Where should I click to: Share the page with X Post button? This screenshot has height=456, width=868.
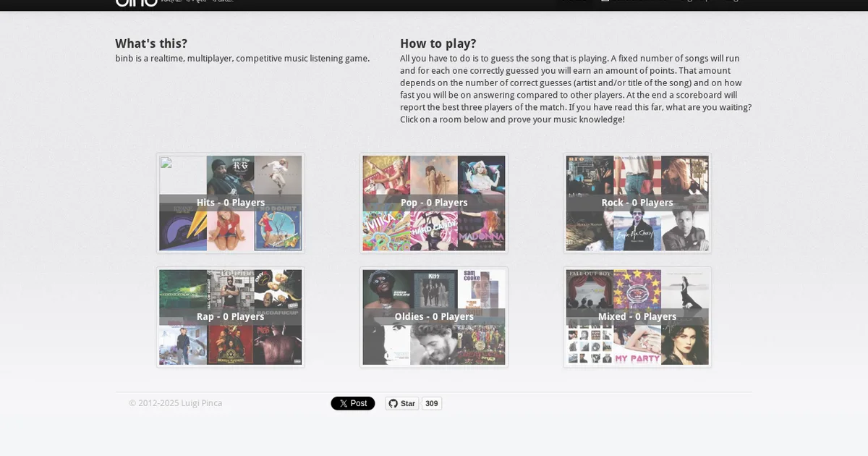(x=353, y=403)
